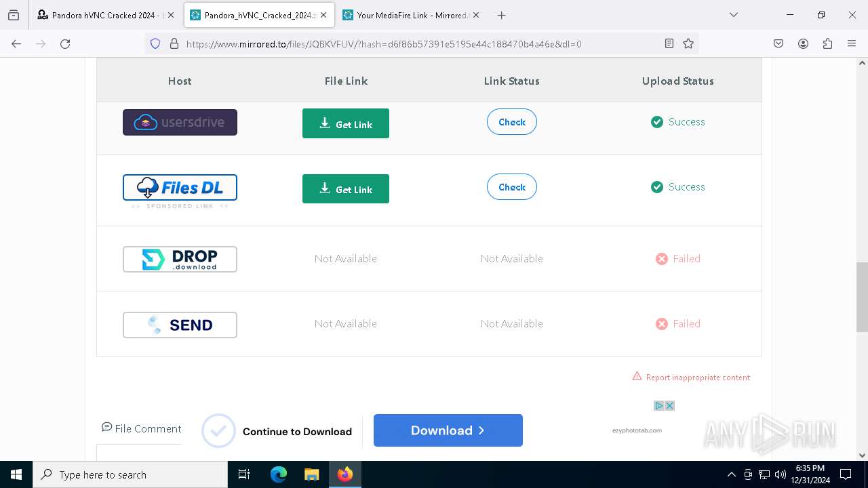Open a new browser tab

(x=502, y=15)
